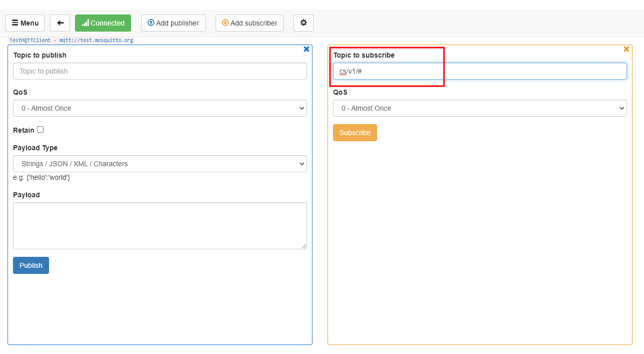
Task: Open the Payload Type dropdown
Action: click(160, 164)
